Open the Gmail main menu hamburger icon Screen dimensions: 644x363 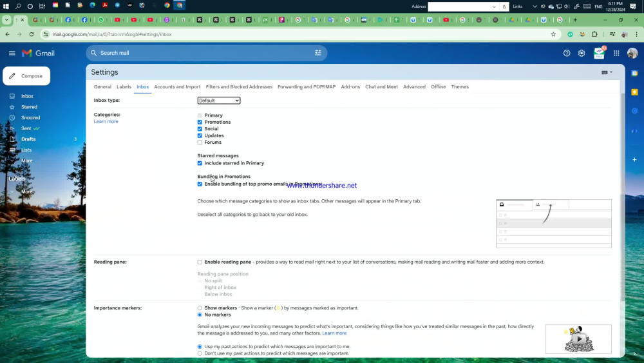tap(12, 53)
